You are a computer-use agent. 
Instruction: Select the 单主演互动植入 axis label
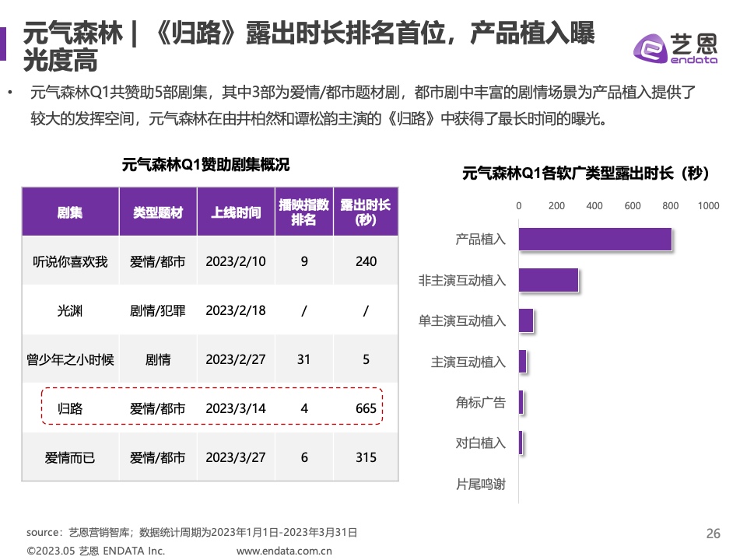click(x=461, y=320)
